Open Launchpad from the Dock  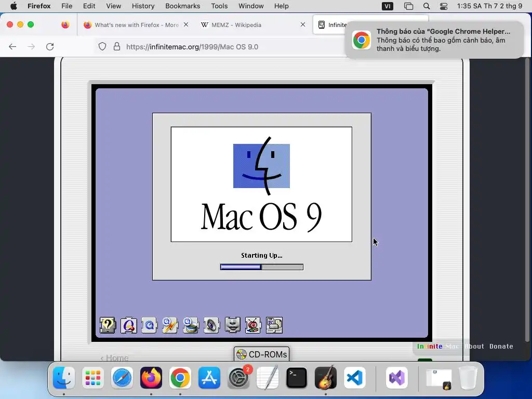(x=93, y=378)
